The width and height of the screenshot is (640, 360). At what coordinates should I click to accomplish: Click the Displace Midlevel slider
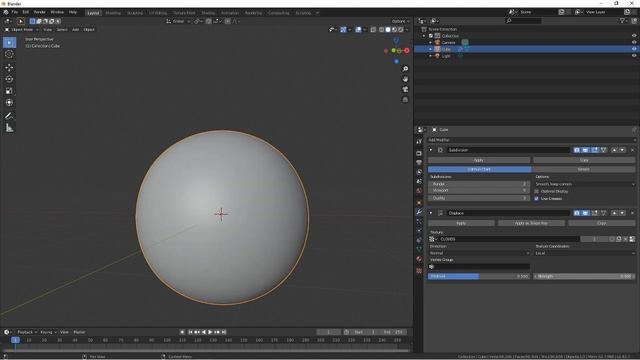tap(479, 276)
